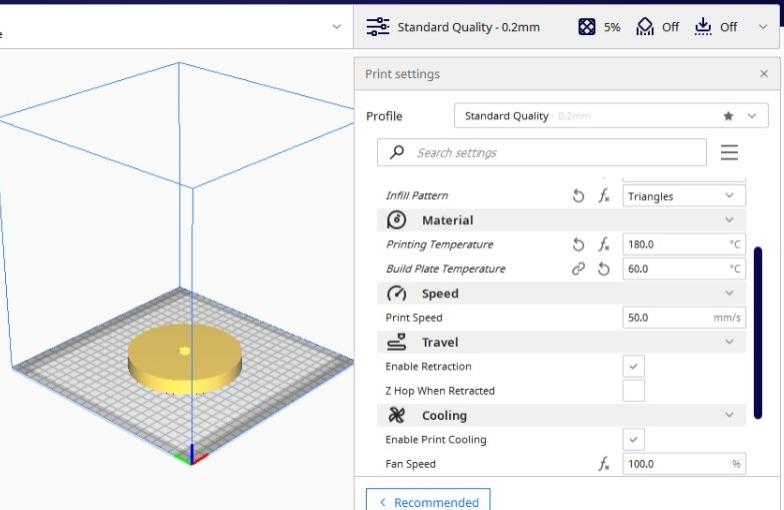784x510 pixels.
Task: Open the settings visibility hamburger menu
Action: click(729, 152)
